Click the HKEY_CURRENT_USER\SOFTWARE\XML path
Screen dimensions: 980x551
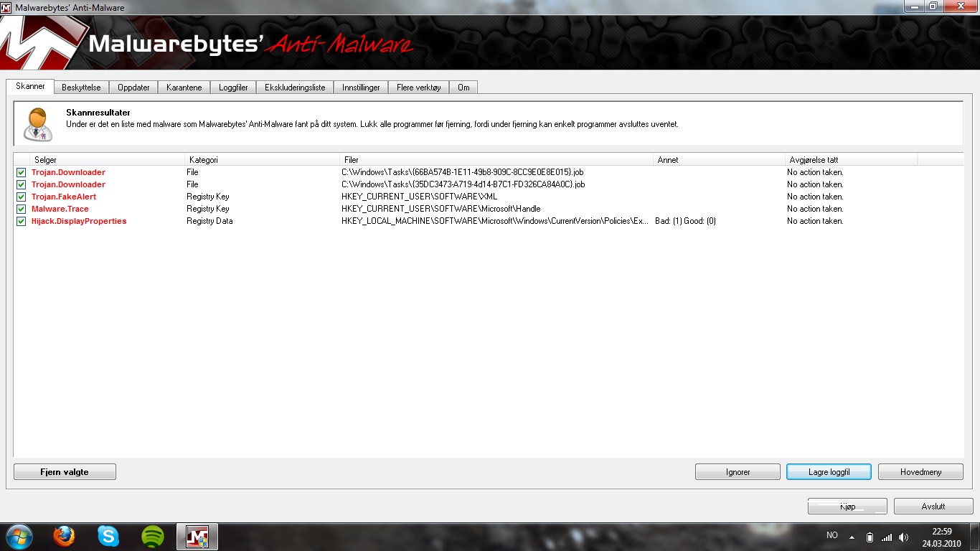(x=419, y=197)
